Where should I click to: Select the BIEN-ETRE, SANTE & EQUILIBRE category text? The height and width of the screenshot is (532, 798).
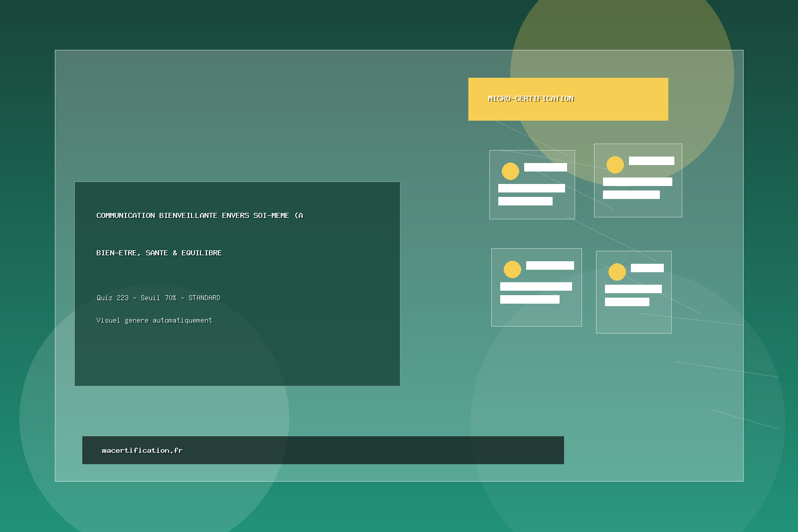click(x=159, y=253)
